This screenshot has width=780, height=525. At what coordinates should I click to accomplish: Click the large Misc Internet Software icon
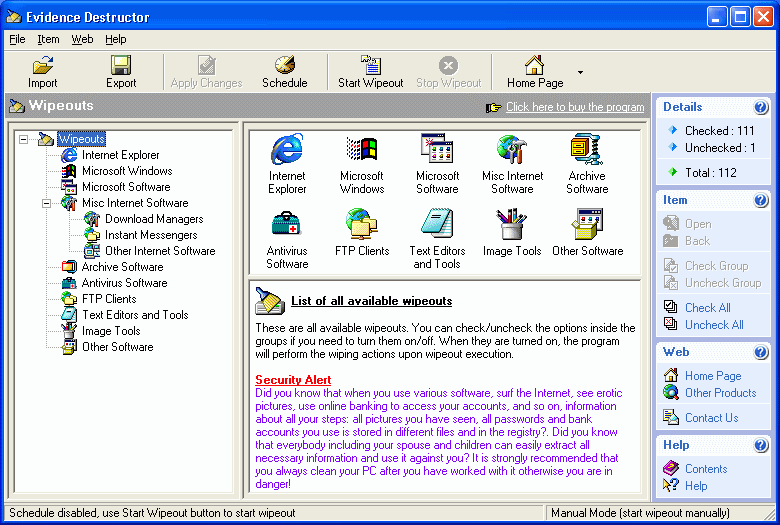pyautogui.click(x=512, y=149)
